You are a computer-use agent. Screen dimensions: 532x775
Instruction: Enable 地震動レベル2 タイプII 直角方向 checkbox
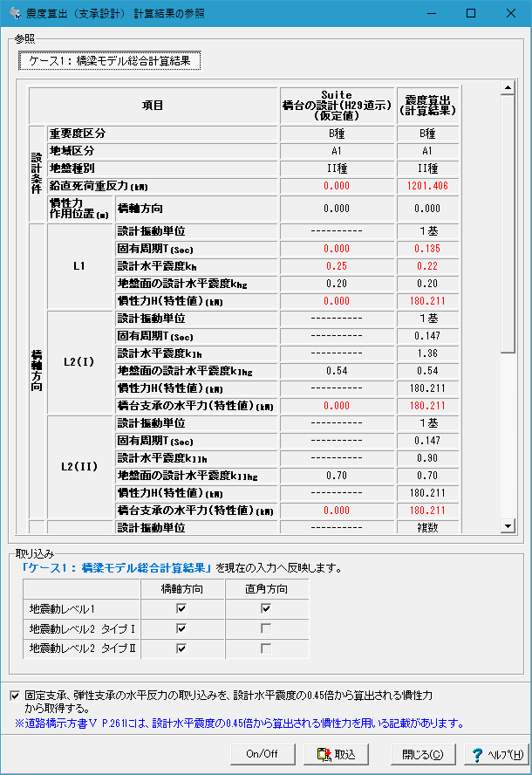coord(266,648)
